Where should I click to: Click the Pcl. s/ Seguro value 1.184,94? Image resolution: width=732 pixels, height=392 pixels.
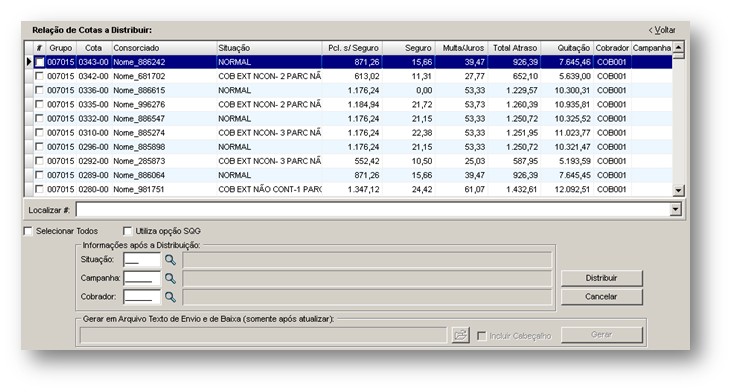pos(364,105)
